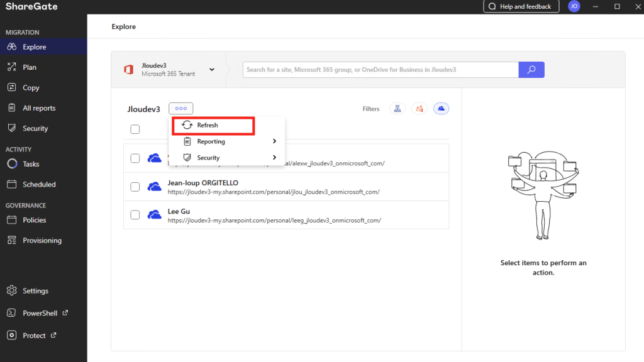
Task: Open the Plan section
Action: point(43,67)
